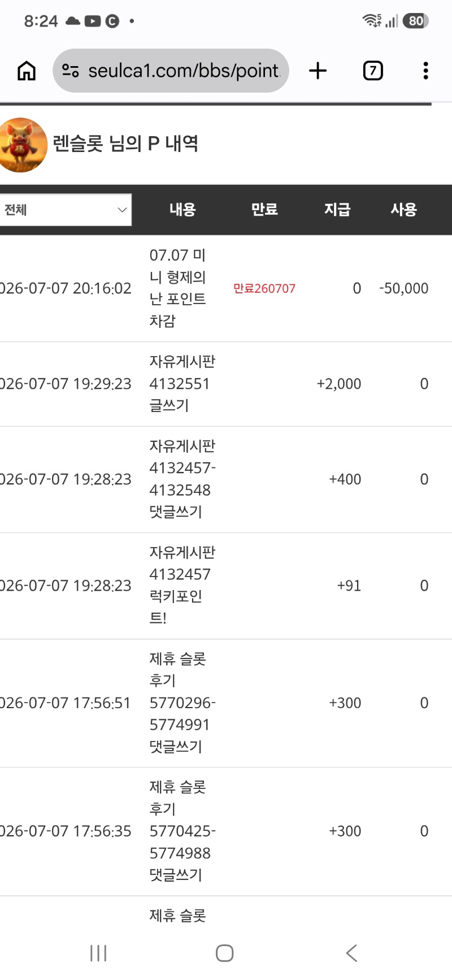Open 07.07 미니 형제의난 포인트 차감 entry
The height and width of the screenshot is (980, 452).
click(x=178, y=288)
